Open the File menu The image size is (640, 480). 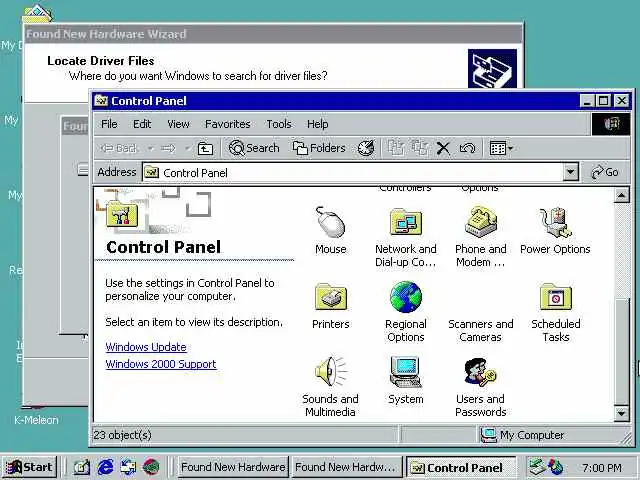click(109, 124)
